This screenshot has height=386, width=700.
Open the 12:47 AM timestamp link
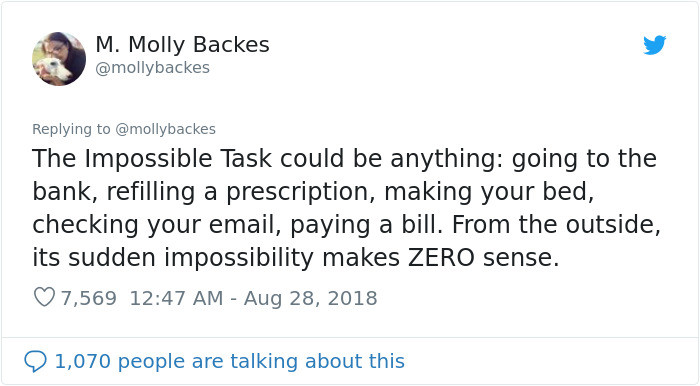click(x=176, y=298)
